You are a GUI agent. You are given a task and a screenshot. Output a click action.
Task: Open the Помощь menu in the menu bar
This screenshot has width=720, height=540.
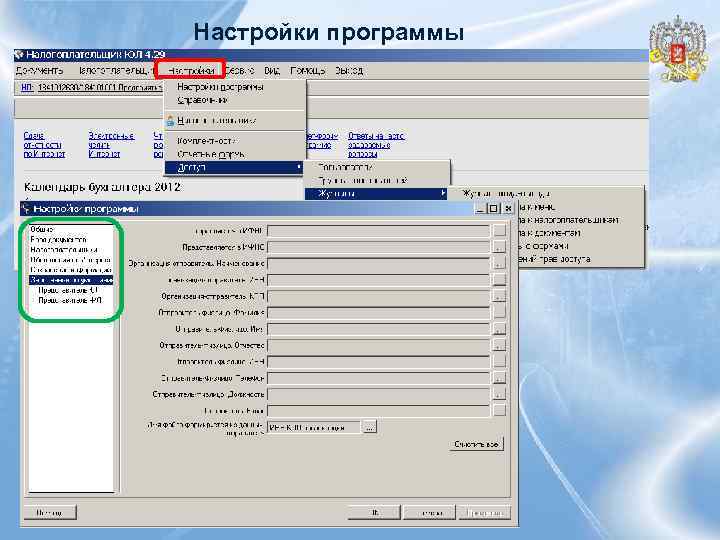[x=308, y=71]
